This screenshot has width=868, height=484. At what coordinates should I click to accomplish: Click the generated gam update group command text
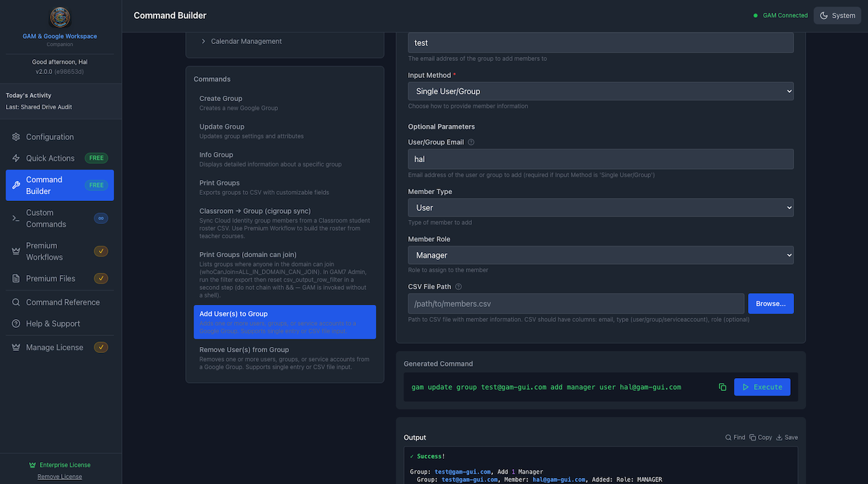coord(546,387)
